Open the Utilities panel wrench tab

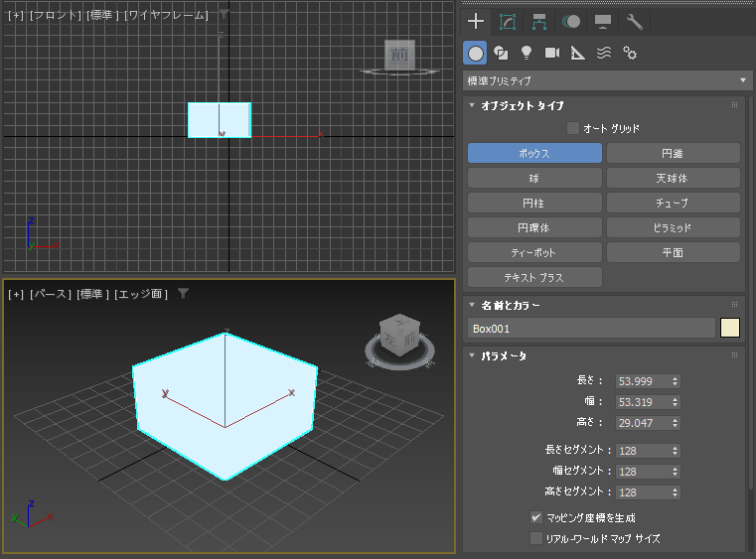(x=635, y=22)
